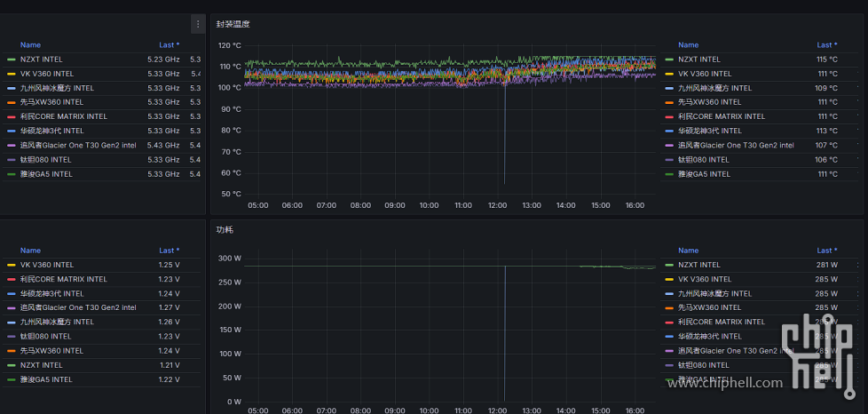Sort 封装温度 legend by Last column
This screenshot has width=868, height=414.
pos(827,45)
